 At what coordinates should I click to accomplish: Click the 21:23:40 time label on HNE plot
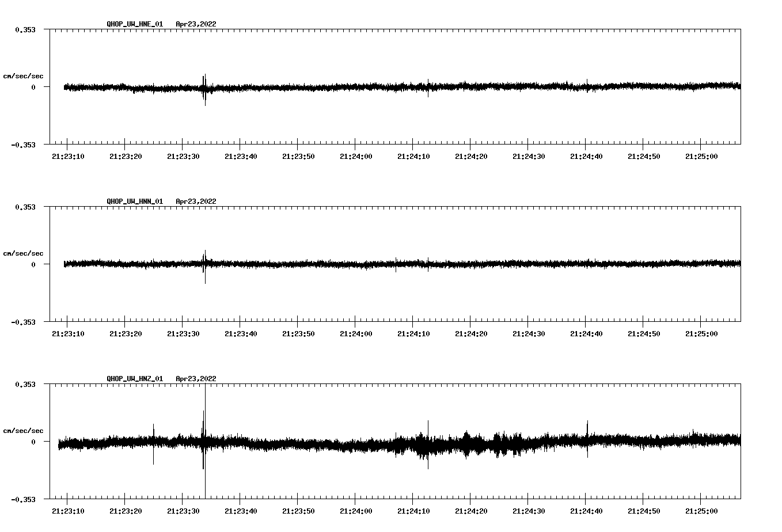(241, 157)
